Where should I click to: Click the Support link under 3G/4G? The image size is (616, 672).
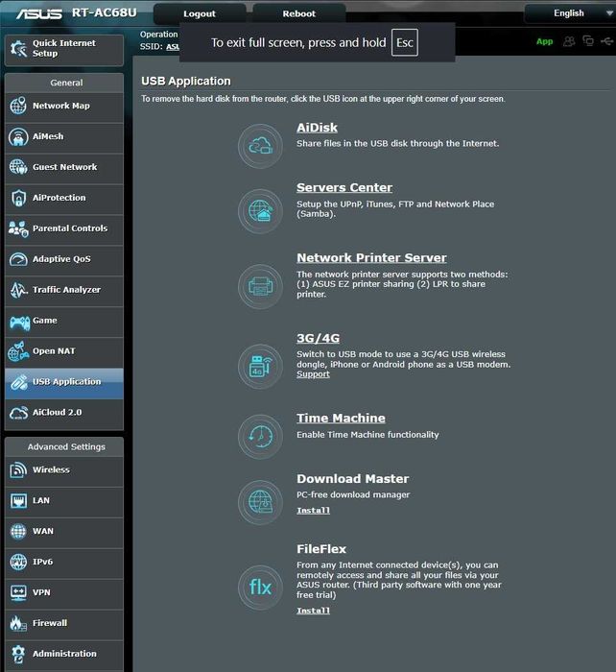pyautogui.click(x=313, y=374)
